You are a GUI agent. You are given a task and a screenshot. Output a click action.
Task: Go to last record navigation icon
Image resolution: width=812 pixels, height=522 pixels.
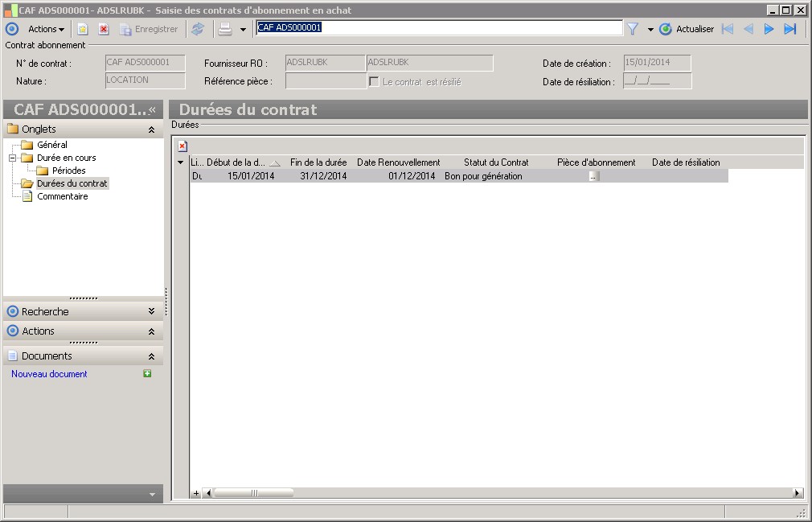pos(789,29)
